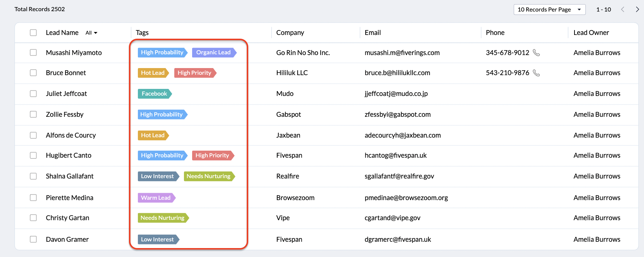
Task: Open Zollie Fessby lead record
Action: [x=65, y=114]
